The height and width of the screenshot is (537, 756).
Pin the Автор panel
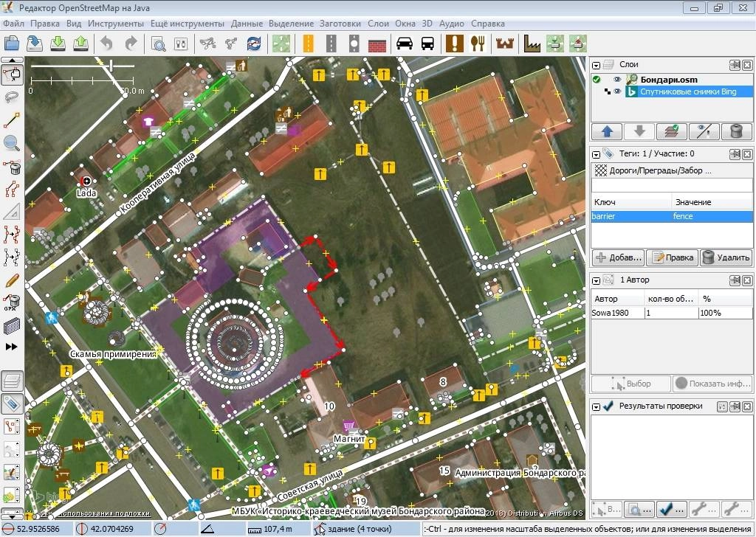tap(735, 280)
